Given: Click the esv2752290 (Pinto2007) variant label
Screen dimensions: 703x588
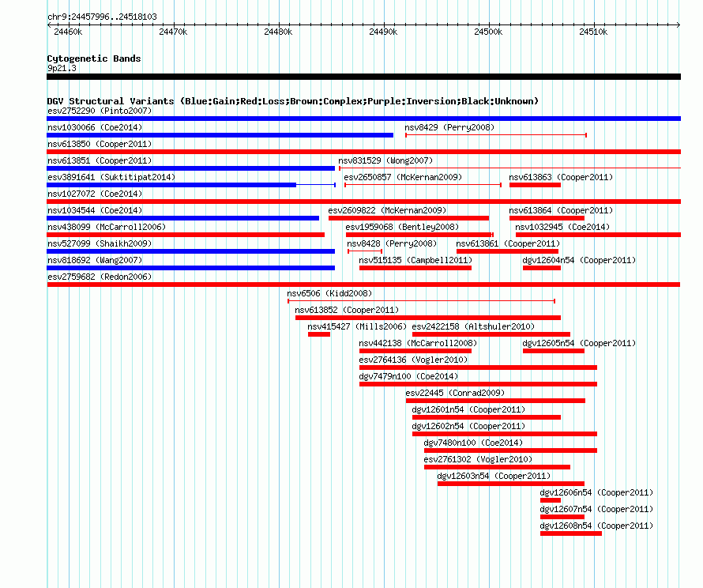Looking at the screenshot, I should point(100,111).
